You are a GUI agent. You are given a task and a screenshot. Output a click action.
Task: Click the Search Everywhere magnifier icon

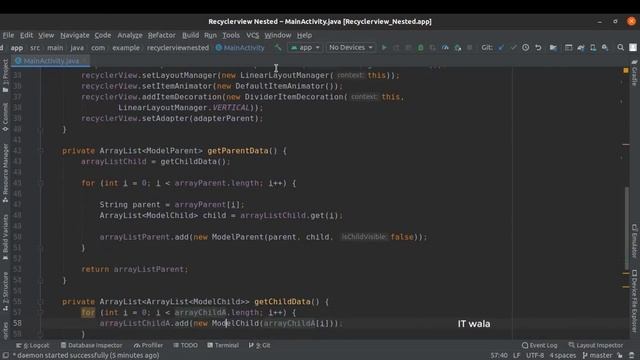[x=620, y=47]
